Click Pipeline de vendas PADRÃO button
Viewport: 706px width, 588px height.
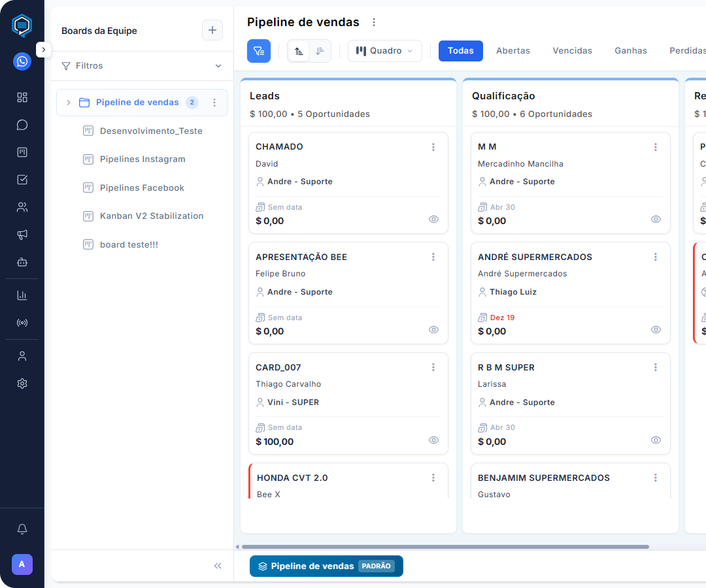coord(326,566)
